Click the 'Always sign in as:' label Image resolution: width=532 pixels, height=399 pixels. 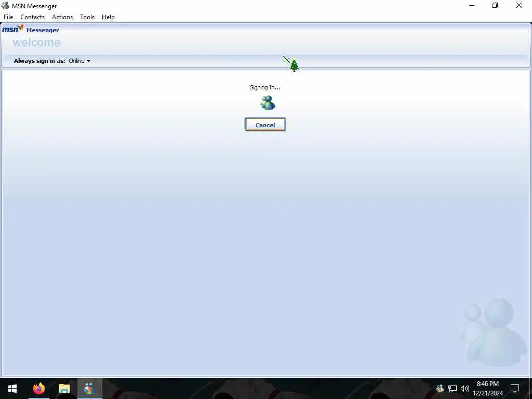[x=39, y=61]
